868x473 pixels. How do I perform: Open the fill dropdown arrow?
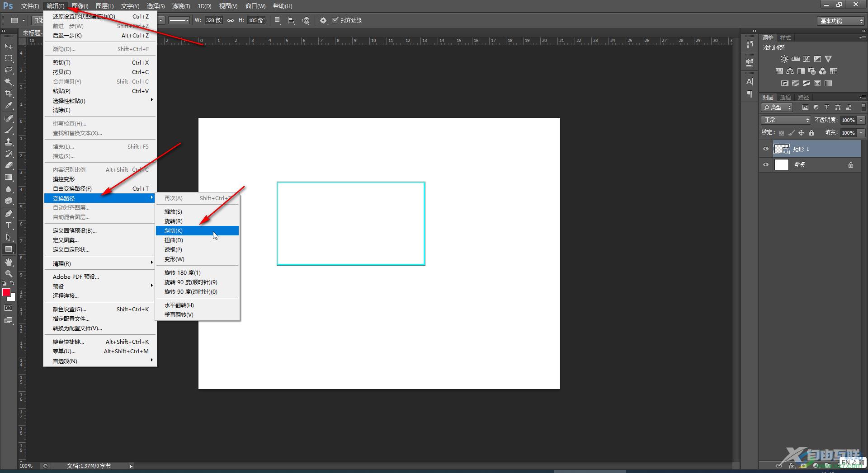pos(861,133)
